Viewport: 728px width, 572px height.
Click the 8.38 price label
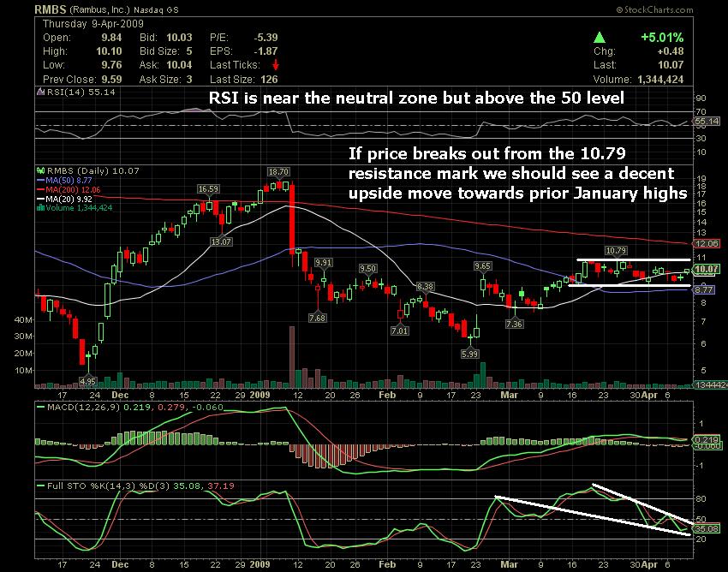[x=425, y=287]
